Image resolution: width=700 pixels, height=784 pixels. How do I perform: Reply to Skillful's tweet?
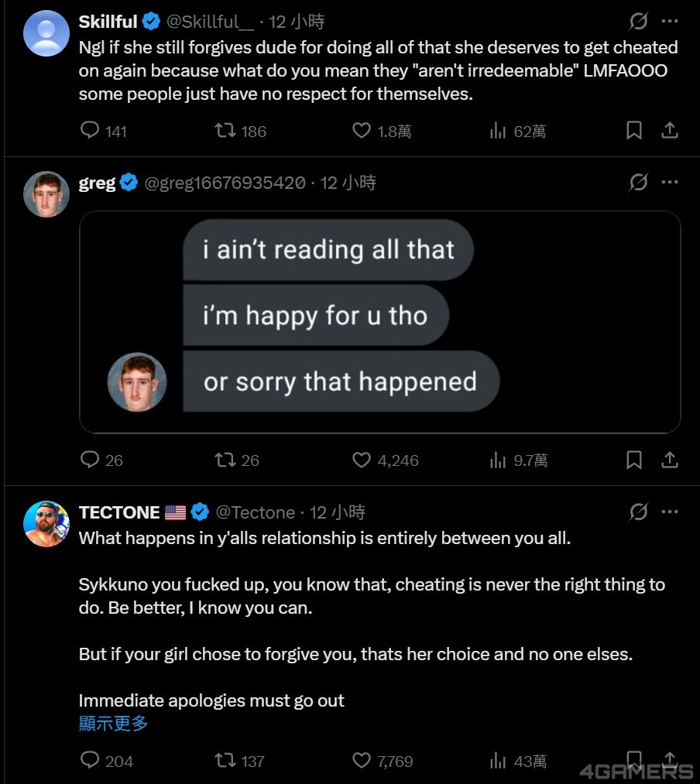[x=91, y=131]
